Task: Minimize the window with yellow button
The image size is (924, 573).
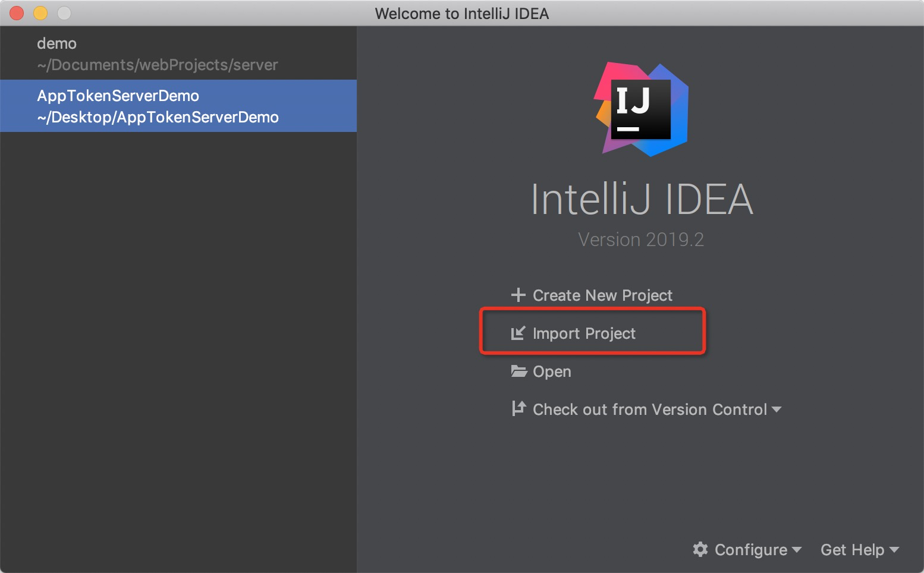Action: click(x=40, y=13)
